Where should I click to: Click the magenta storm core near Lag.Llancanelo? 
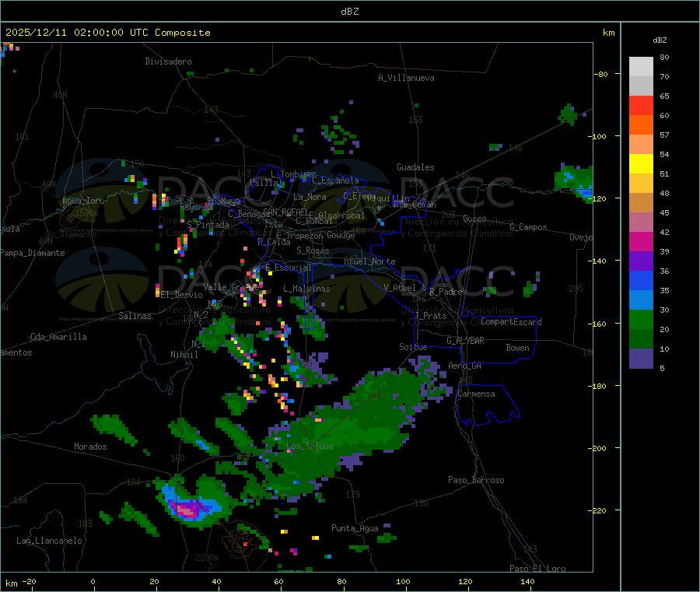pyautogui.click(x=187, y=510)
